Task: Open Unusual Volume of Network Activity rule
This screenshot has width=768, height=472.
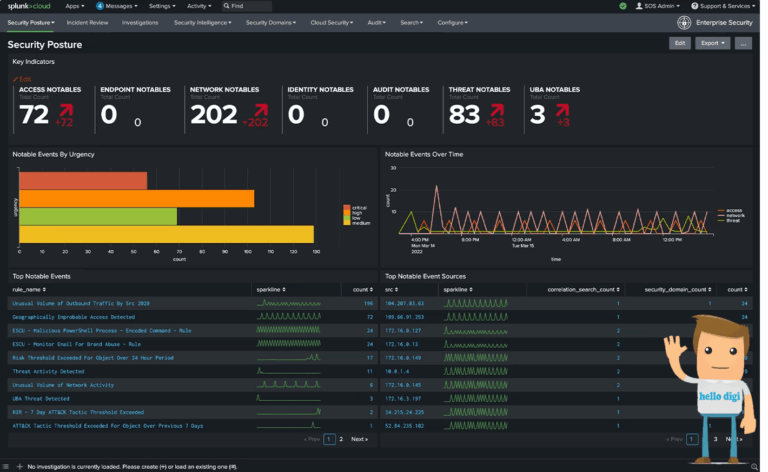Action: (63, 385)
